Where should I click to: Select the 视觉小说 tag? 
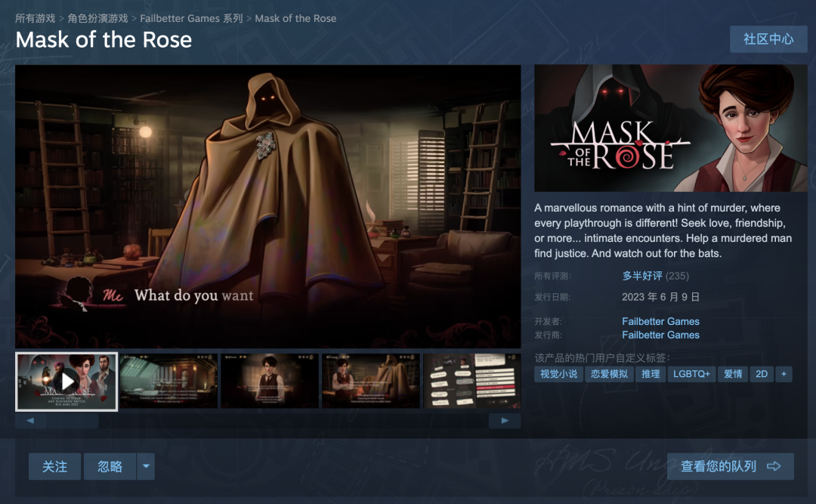[x=558, y=374]
